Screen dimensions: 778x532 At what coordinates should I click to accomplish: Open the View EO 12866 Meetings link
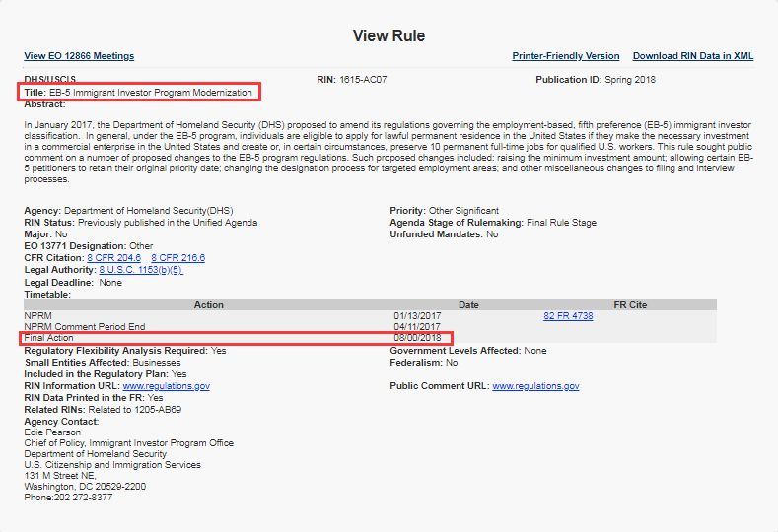click(x=79, y=56)
